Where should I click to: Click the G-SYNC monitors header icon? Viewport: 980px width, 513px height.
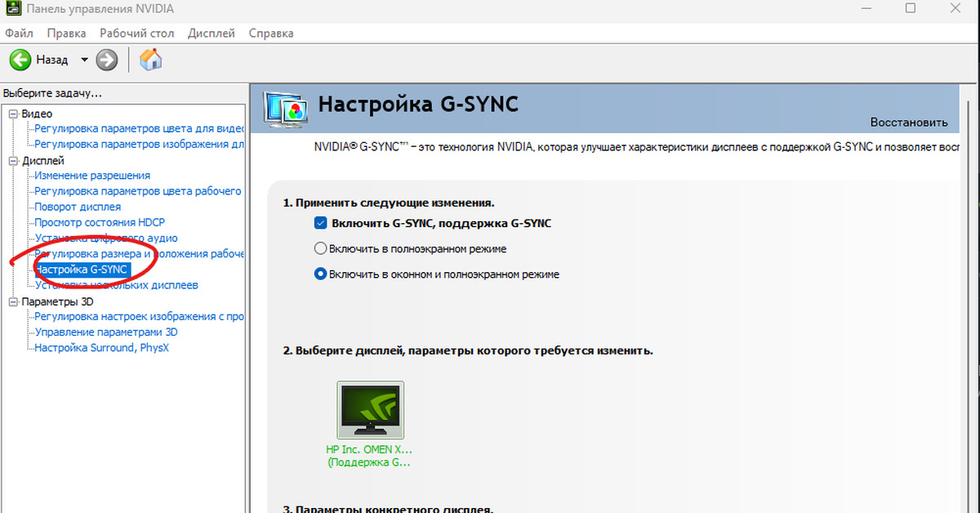point(284,110)
